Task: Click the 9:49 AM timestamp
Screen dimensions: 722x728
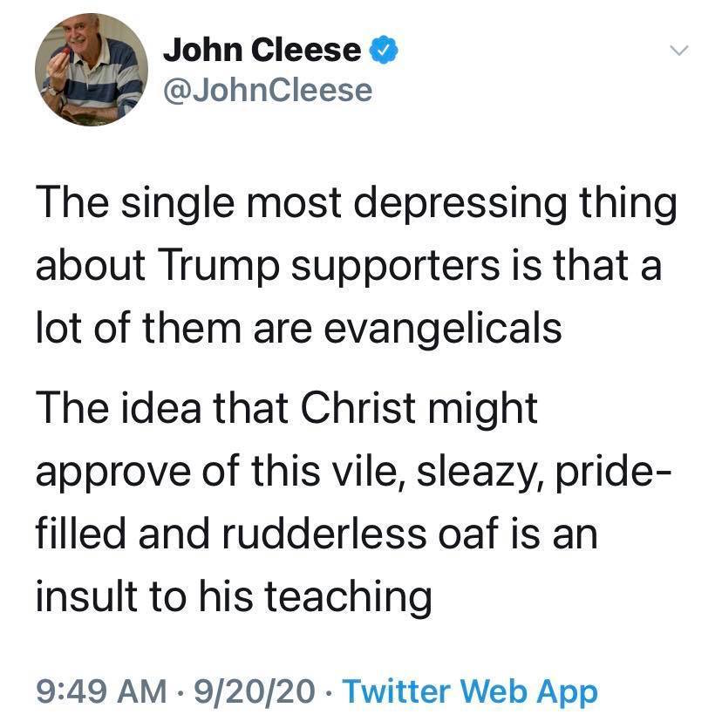Action: [x=101, y=691]
